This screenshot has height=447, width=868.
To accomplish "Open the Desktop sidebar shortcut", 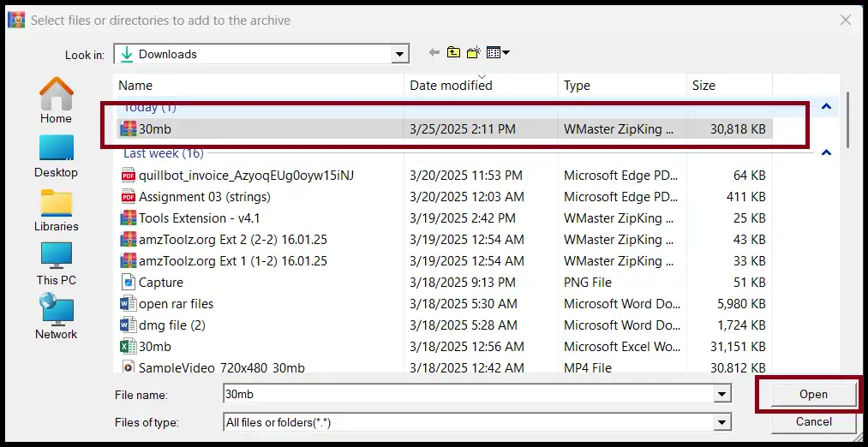I will click(x=56, y=156).
